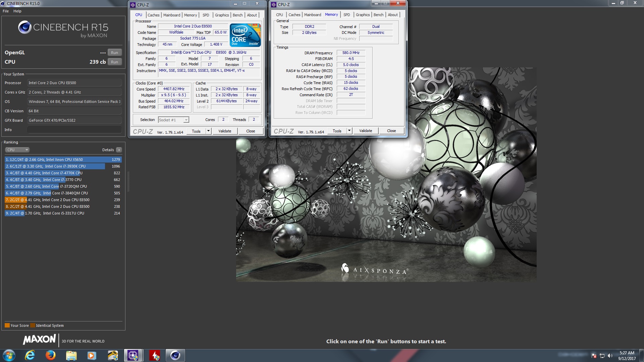Select the Xeon X5650 ranking row
The height and width of the screenshot is (362, 644).
point(63,160)
